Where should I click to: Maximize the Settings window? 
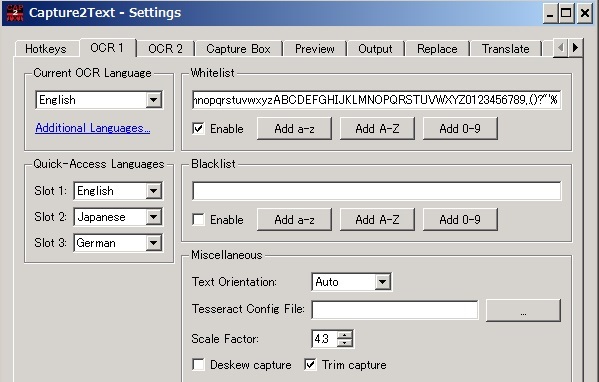[x=566, y=13]
